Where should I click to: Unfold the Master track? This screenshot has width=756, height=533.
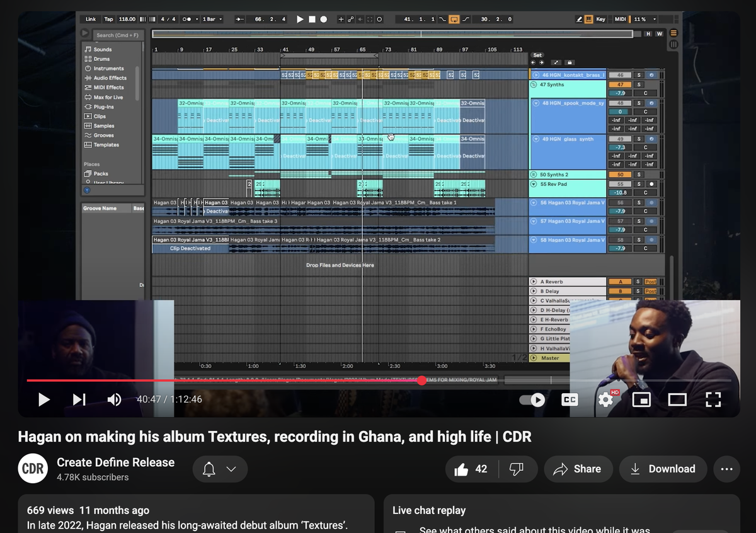pos(535,358)
